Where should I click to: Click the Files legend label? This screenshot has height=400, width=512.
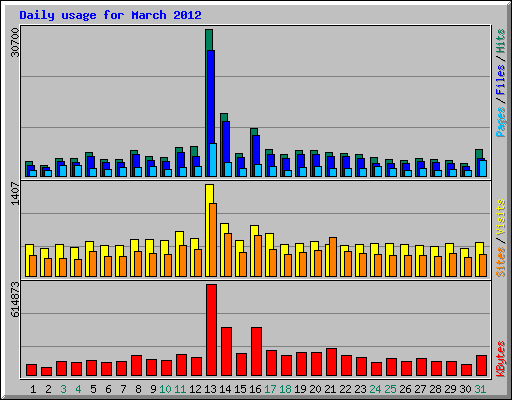click(500, 80)
